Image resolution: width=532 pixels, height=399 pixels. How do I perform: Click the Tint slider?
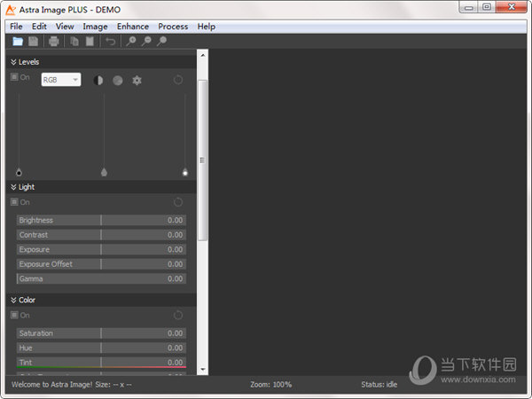point(101,363)
